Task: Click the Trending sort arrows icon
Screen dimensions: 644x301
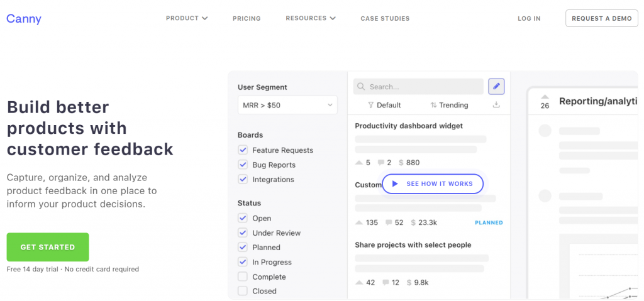Action: click(433, 105)
